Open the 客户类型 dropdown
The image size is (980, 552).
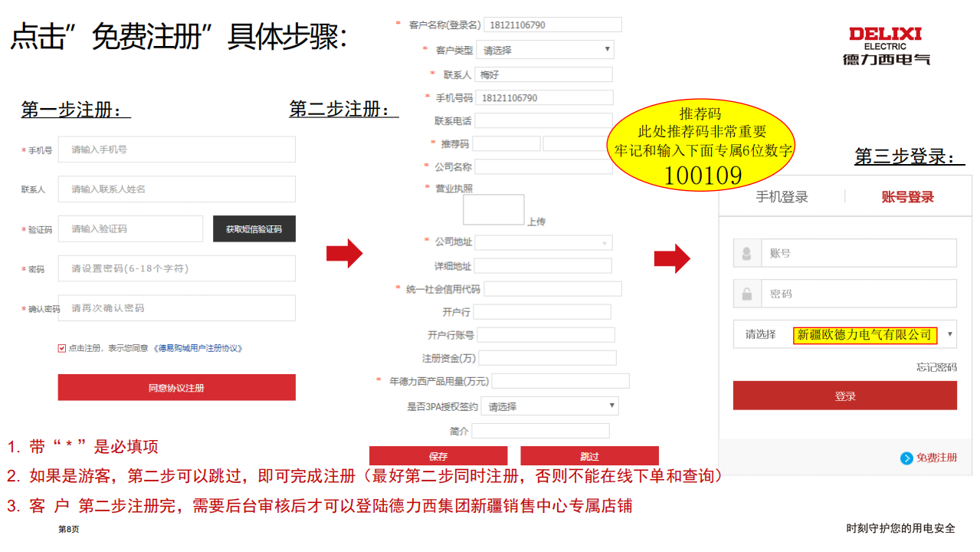[545, 50]
